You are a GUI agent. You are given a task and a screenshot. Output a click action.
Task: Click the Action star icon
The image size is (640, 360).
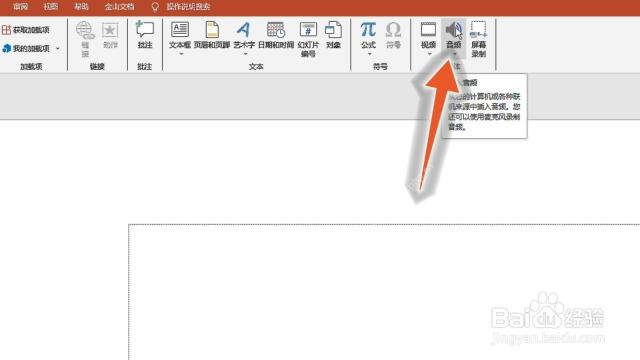pos(110,31)
